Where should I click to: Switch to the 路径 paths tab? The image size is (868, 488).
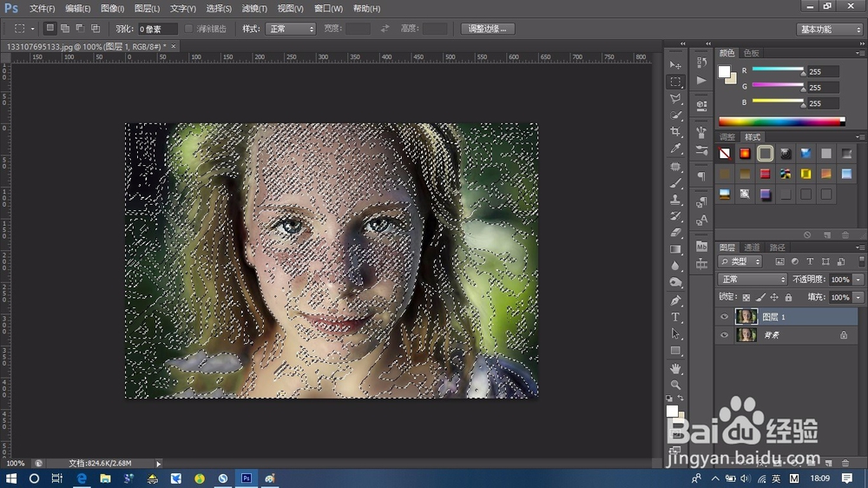pos(777,247)
